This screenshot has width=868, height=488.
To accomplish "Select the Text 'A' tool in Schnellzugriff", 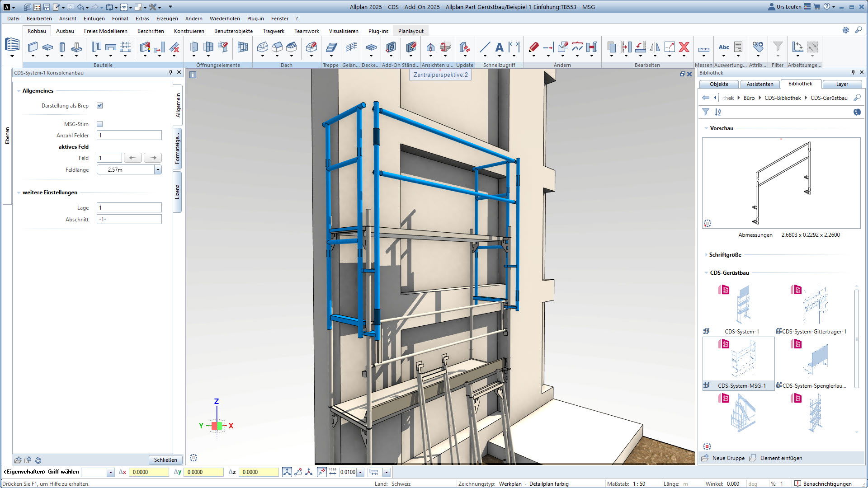I will point(499,47).
